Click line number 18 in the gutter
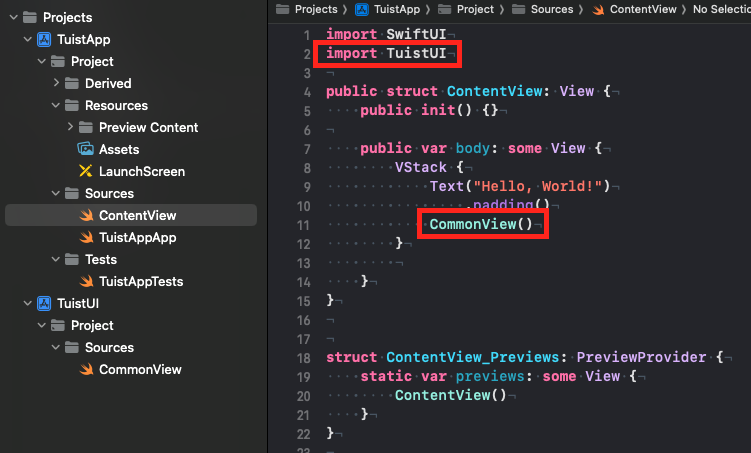Screen dimensions: 751x453 [x=304, y=358]
